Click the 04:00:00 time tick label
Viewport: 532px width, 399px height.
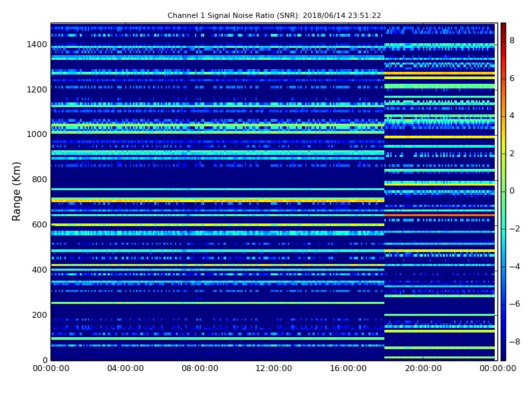coord(126,368)
